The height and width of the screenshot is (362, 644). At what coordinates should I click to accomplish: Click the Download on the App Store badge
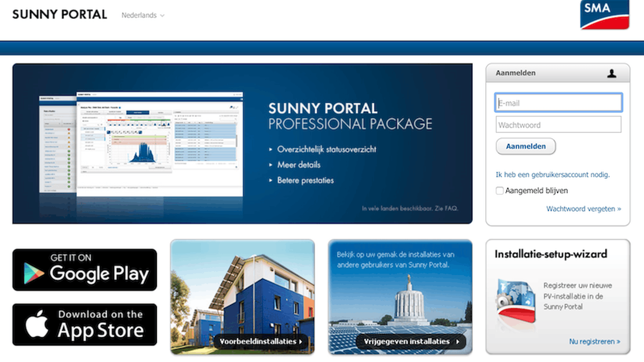(x=85, y=324)
